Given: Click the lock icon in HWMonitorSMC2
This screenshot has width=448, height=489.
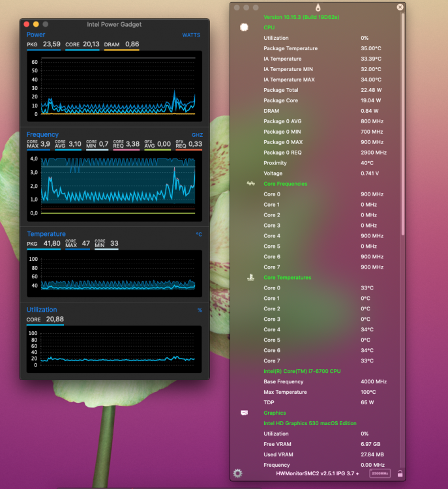Looking at the screenshot, I should click(x=400, y=473).
